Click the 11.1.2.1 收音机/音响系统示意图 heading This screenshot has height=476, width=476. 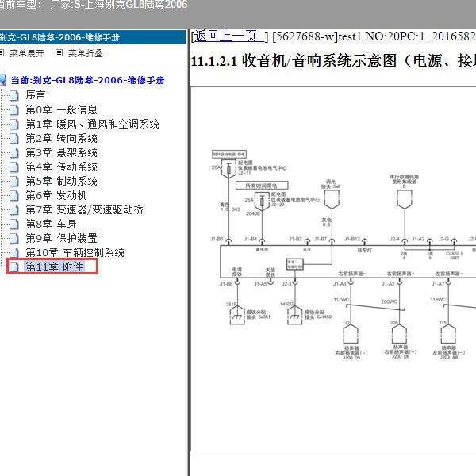333,61
